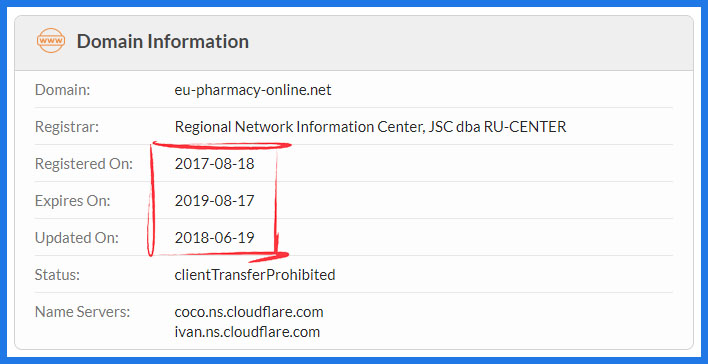Click the Domain Information heading
708x364 pixels.
tap(163, 41)
